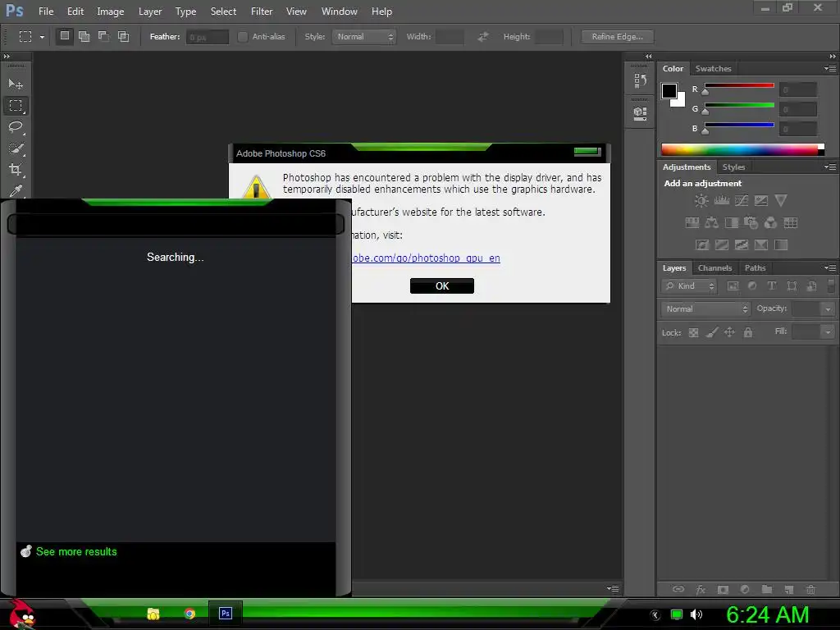
Task: Toggle shape layer filter
Action: click(792, 286)
